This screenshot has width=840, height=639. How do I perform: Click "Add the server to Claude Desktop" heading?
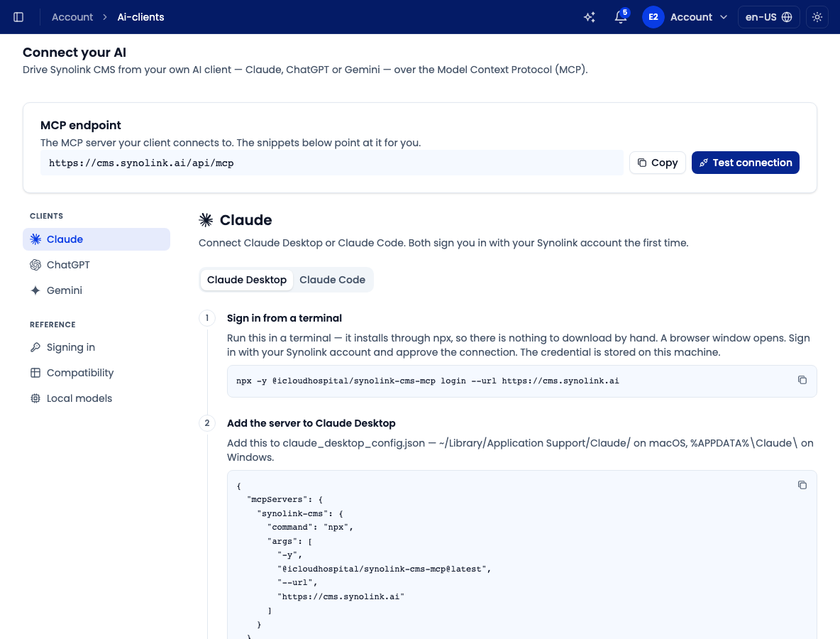[x=311, y=423]
